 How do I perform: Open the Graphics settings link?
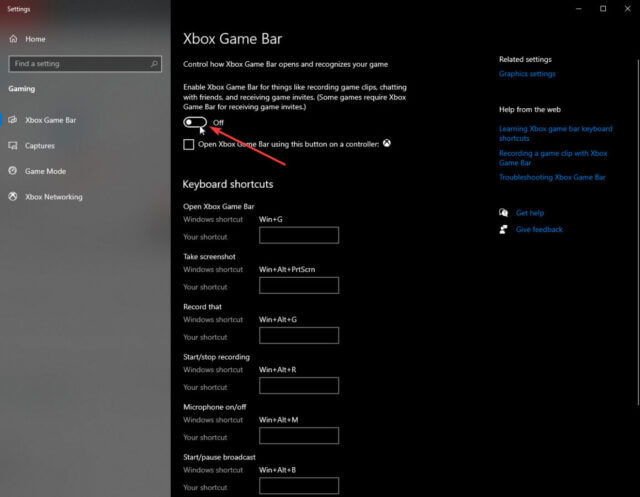coord(527,74)
